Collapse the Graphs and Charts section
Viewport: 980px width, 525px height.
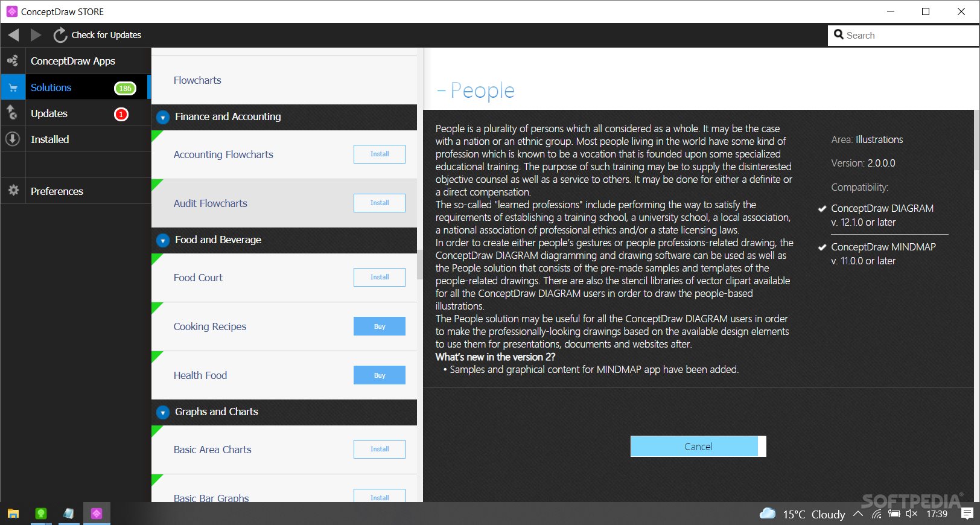(x=162, y=412)
